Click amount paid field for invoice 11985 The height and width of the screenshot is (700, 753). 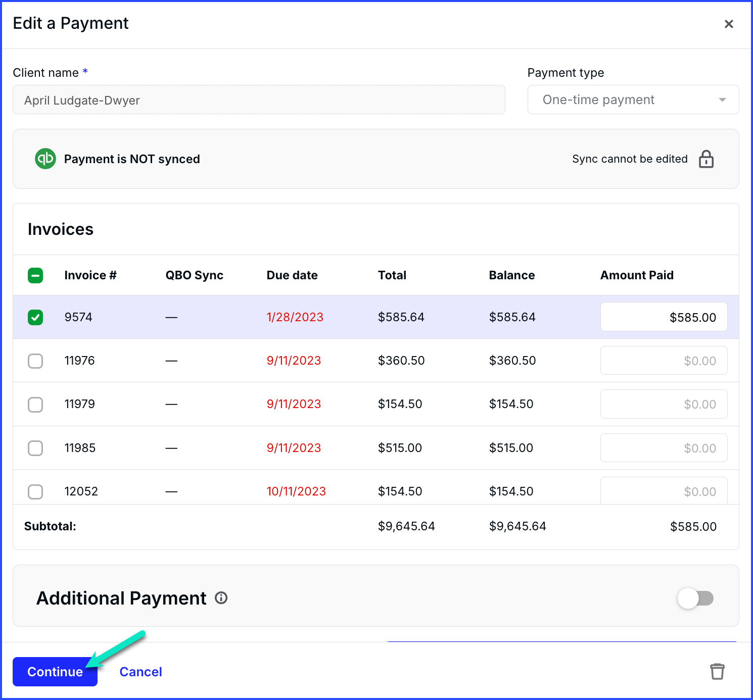(x=664, y=447)
